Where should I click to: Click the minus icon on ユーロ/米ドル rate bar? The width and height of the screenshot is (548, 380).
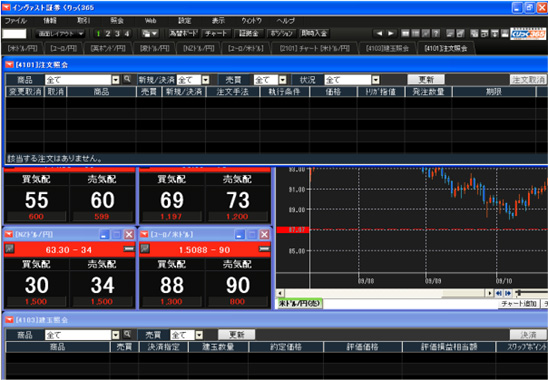point(265,249)
